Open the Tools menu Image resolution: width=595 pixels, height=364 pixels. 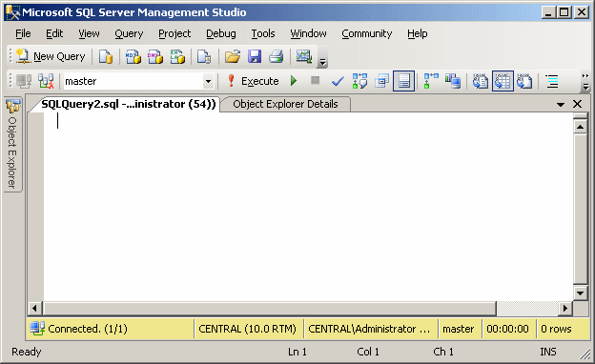pyautogui.click(x=263, y=33)
